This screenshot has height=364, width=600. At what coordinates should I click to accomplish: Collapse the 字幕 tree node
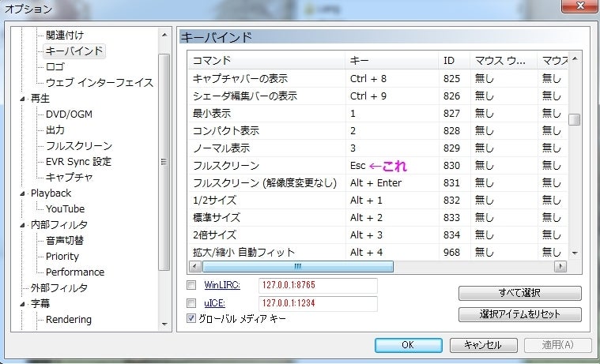[x=23, y=304]
